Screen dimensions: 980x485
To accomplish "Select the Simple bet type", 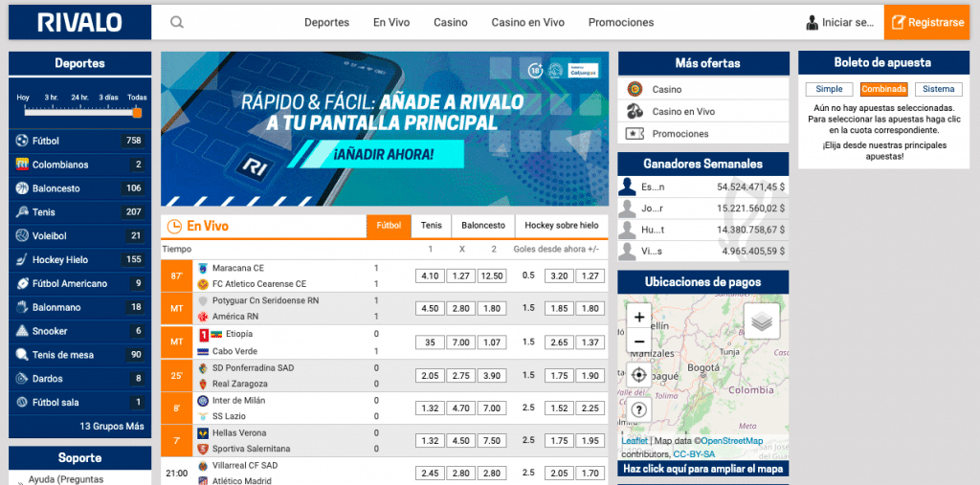I will [829, 89].
